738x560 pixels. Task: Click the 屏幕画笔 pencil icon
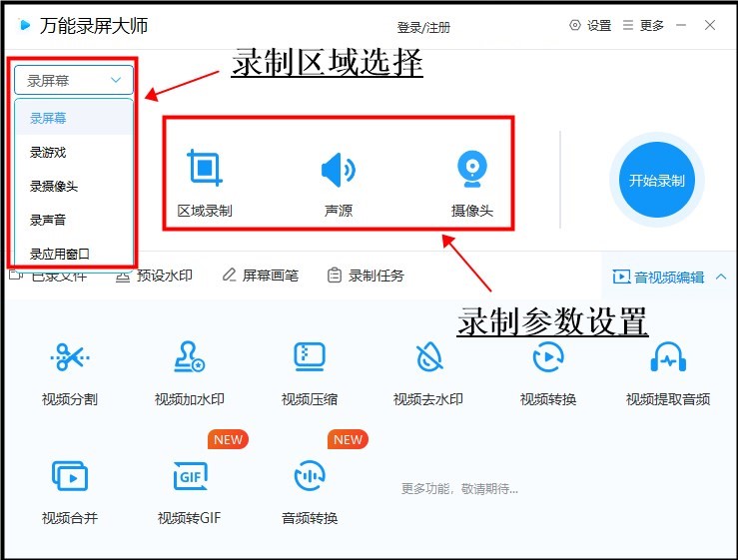pos(230,275)
